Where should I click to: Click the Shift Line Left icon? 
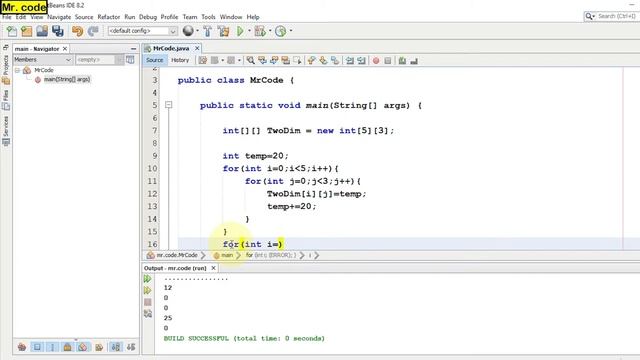pos(350,60)
